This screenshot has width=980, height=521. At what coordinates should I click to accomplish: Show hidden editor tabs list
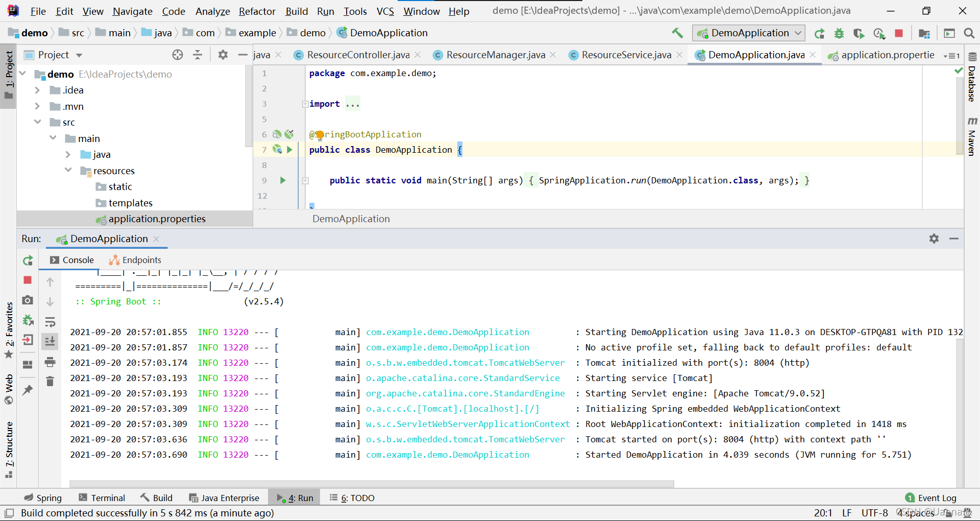951,55
